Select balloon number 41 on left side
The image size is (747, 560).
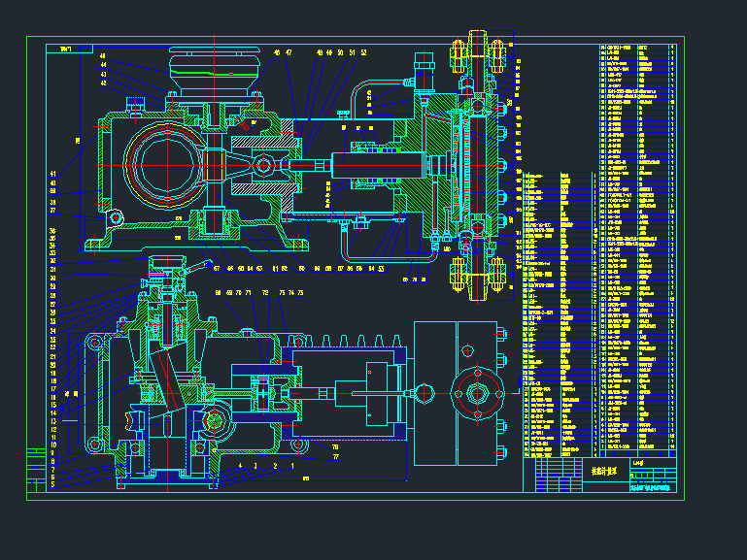coord(53,175)
